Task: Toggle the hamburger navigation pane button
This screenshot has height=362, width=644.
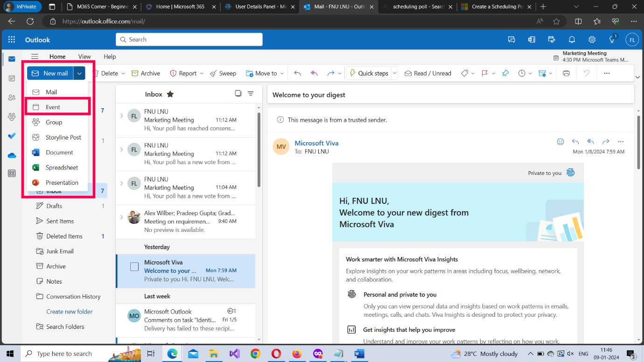Action: [35, 56]
